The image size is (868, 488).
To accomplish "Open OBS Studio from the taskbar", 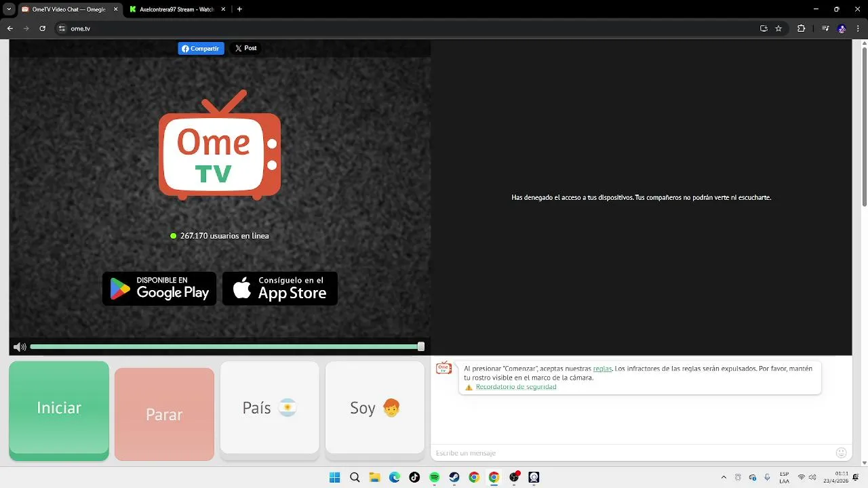I will click(514, 477).
